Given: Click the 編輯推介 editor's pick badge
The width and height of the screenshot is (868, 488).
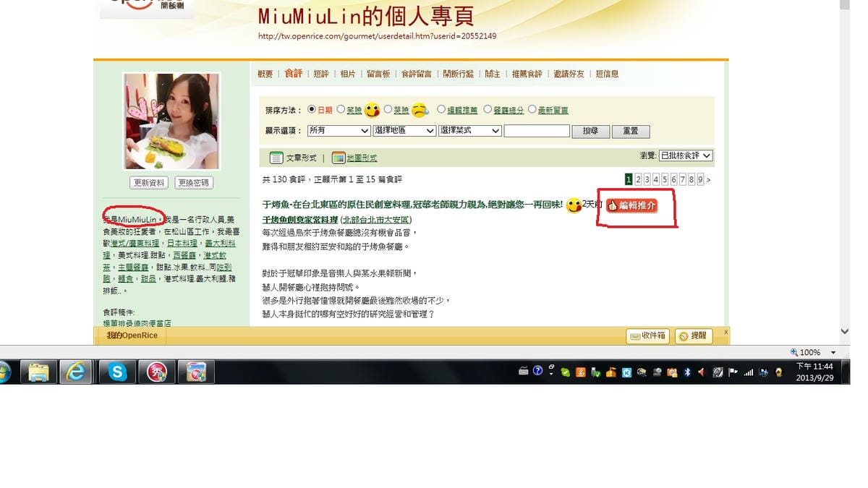Looking at the screenshot, I should [x=631, y=206].
